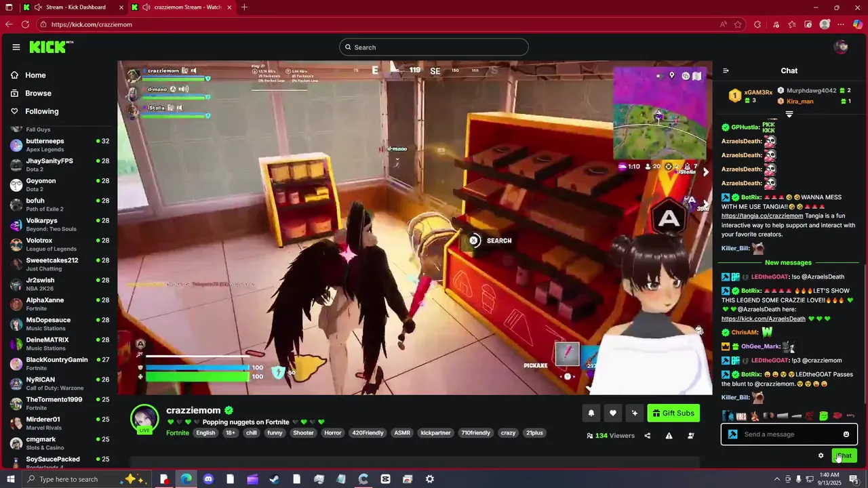Open Sweeetcakes212 channel in sidebar
This screenshot has height=488, width=868.
point(60,264)
